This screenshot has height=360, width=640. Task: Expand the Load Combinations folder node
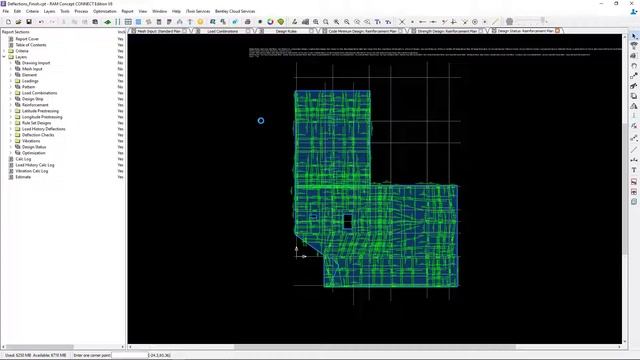(x=11, y=93)
